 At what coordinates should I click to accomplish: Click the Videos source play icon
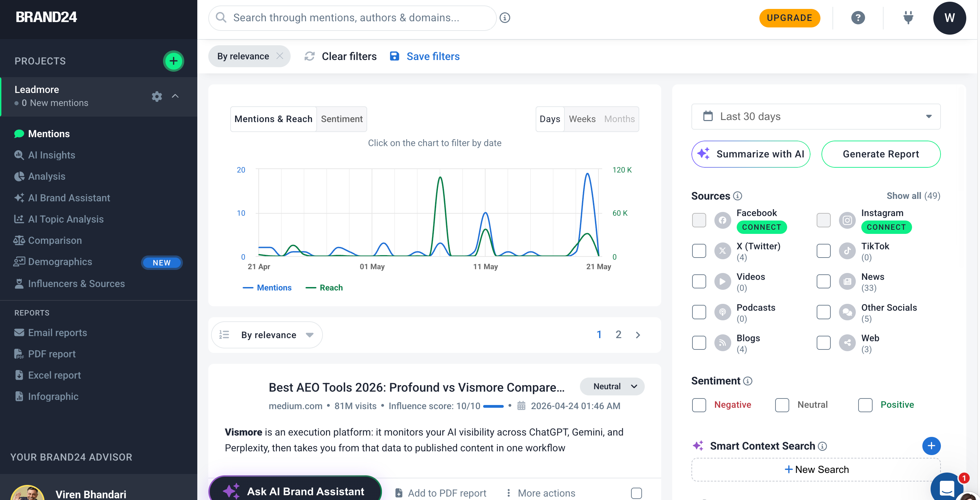pos(722,282)
